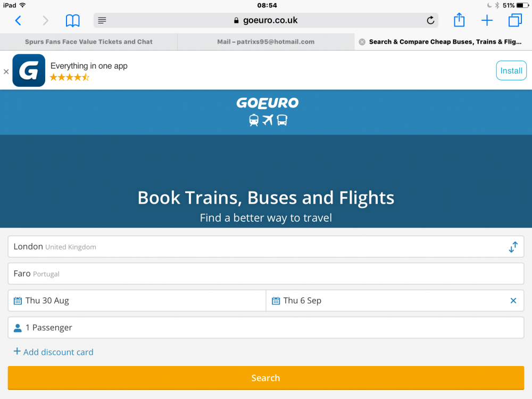Screen dimensions: 532x399
Task: Tap the "Book Trains, Buses and Flights" heading
Action: coord(266,198)
